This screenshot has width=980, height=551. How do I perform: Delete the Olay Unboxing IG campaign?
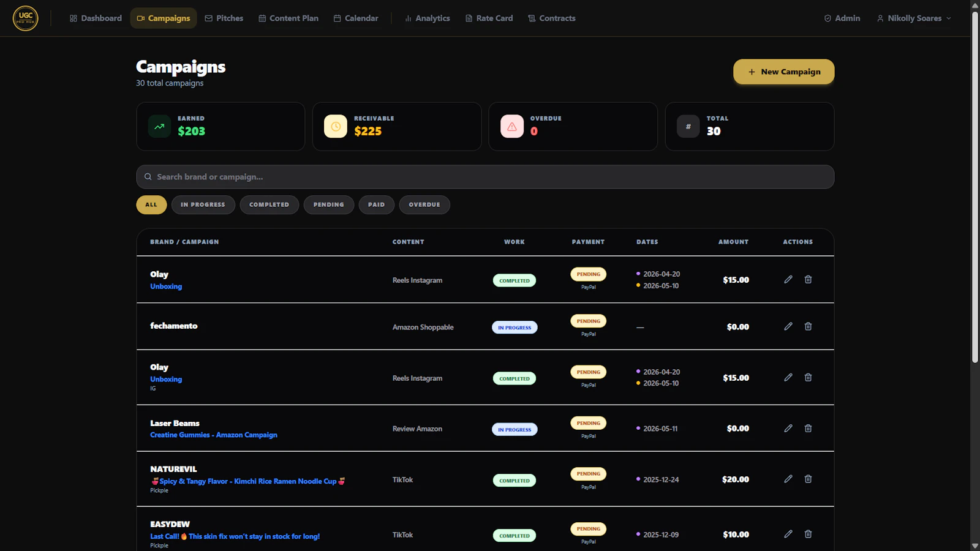(x=808, y=377)
